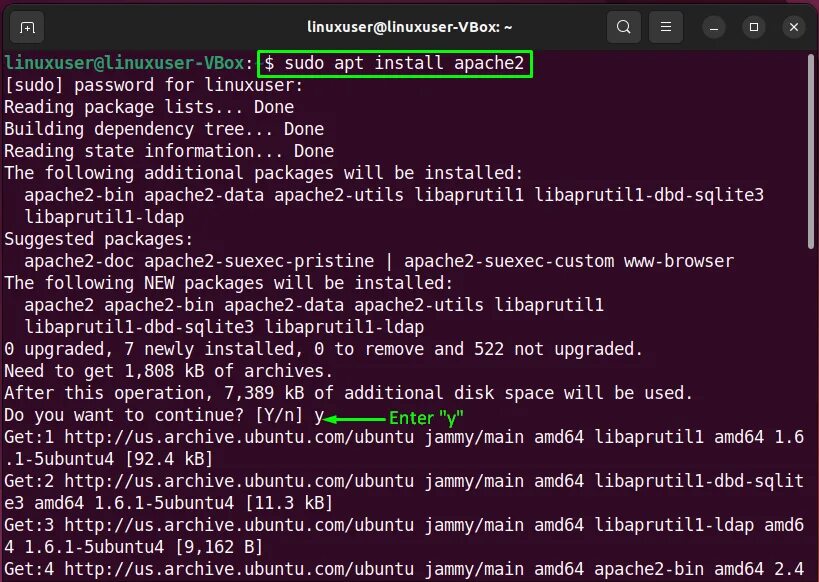
Task: Click the '[92.4 kB]' size text
Action: pyautogui.click(x=169, y=459)
